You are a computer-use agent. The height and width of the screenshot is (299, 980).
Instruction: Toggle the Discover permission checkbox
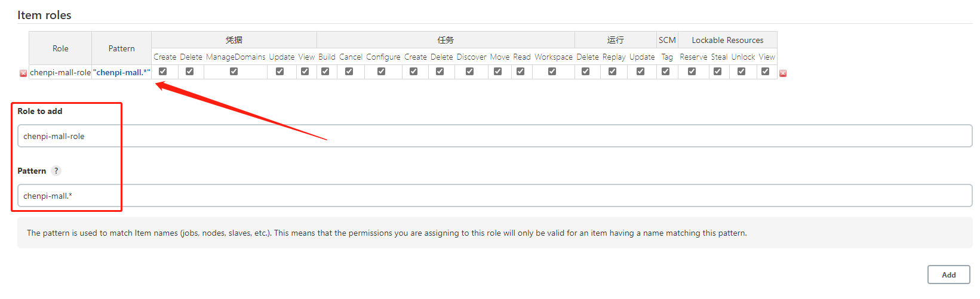pyautogui.click(x=470, y=72)
